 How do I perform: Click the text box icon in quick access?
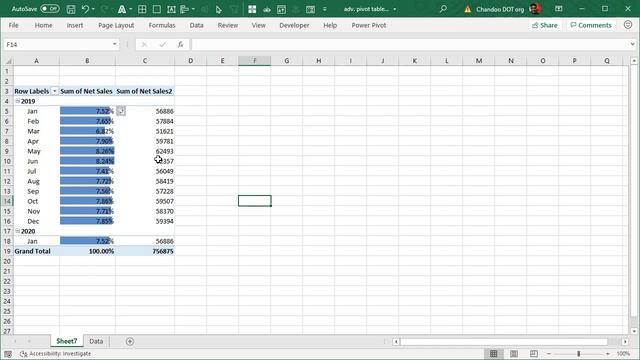[171, 9]
